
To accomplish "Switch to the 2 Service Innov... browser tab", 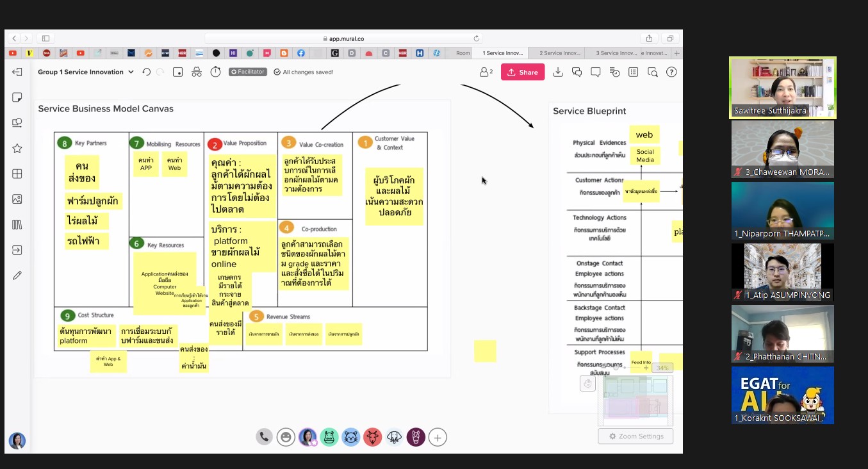I will click(559, 53).
